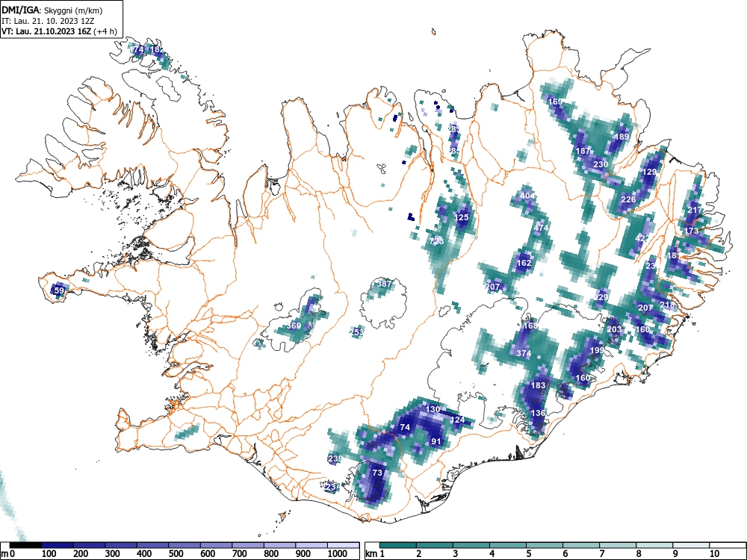
Task: Click the '10' label on the kilometre legend
Action: (713, 554)
